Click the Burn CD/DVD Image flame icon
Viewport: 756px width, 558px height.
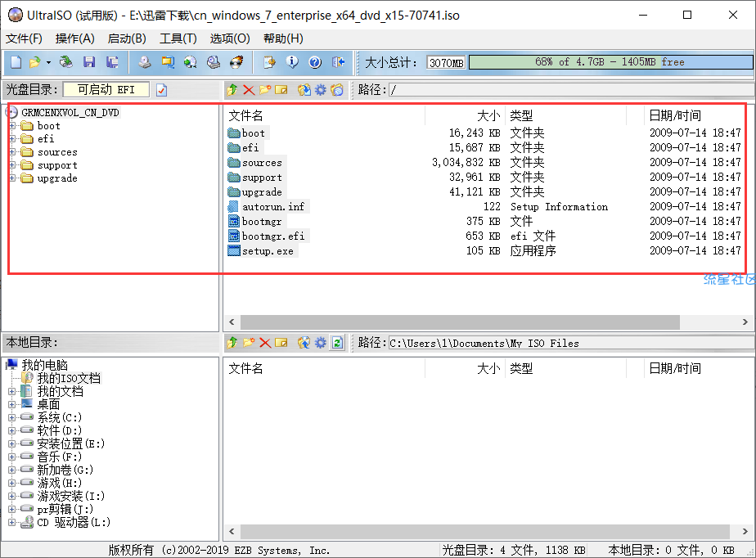(236, 62)
